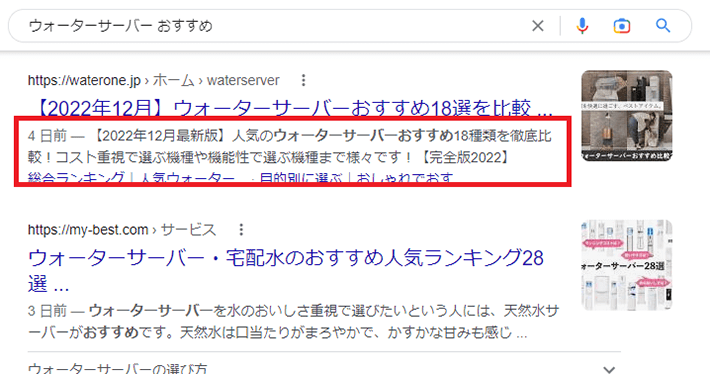
Task: Click the 総合ランキング sitelink
Action: pyautogui.click(x=76, y=177)
